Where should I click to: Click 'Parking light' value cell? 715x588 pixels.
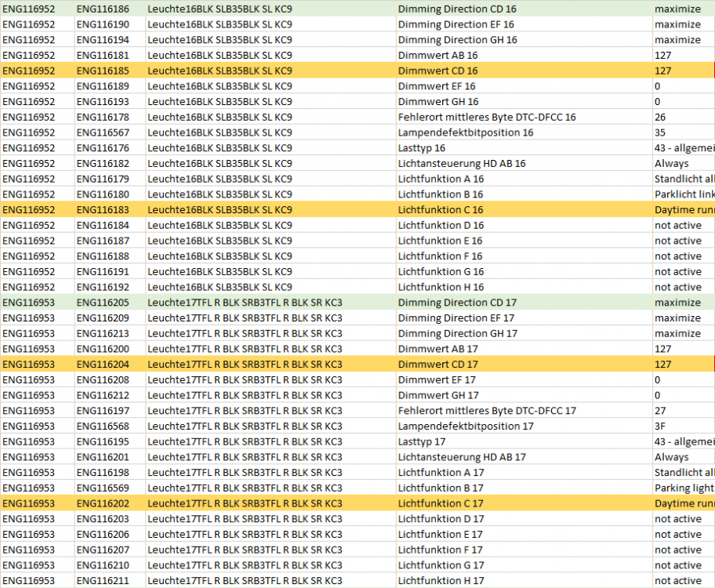(684, 488)
